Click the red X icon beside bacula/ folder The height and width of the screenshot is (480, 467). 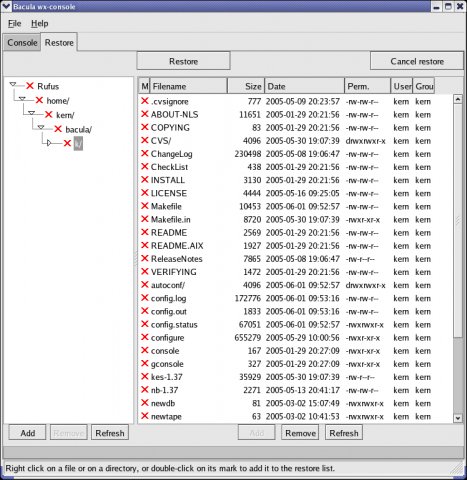pos(58,129)
